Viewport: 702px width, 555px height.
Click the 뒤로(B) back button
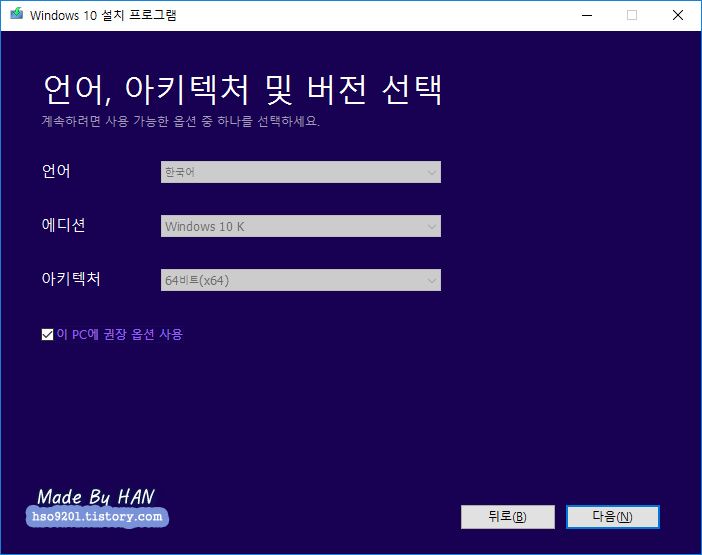click(508, 517)
